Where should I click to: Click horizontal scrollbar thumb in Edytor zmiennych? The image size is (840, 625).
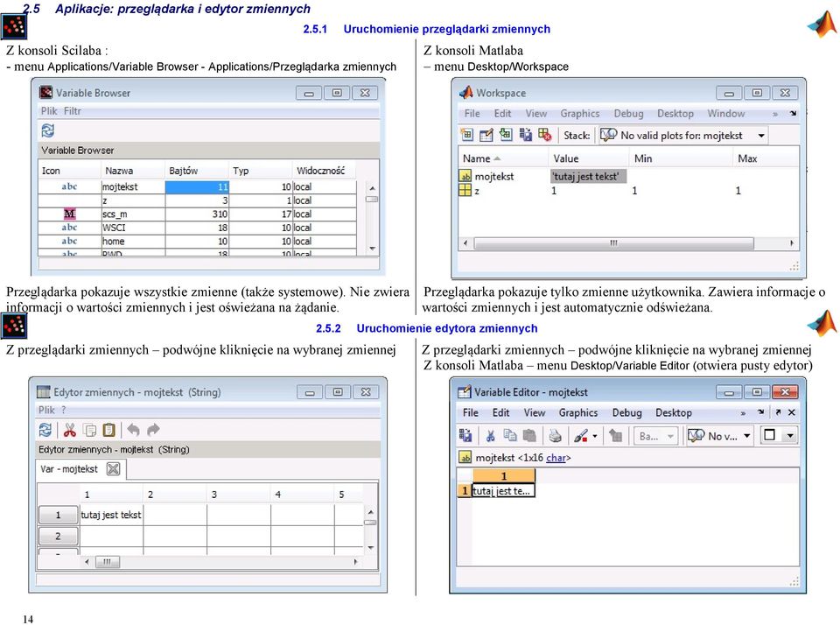coord(107,562)
